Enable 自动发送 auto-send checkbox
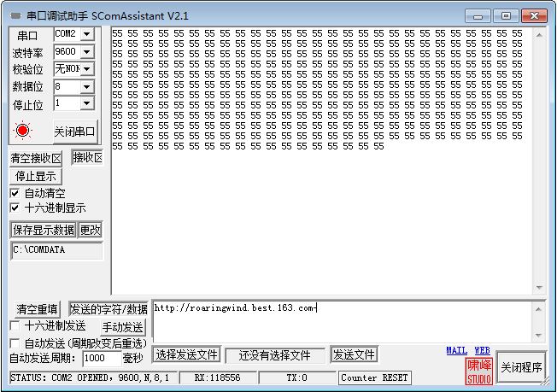 point(15,342)
